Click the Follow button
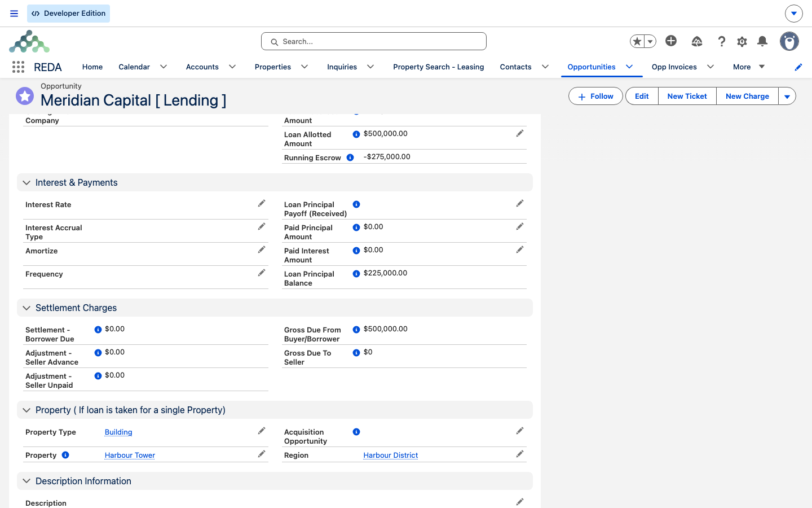Image resolution: width=812 pixels, height=508 pixels. [x=595, y=97]
